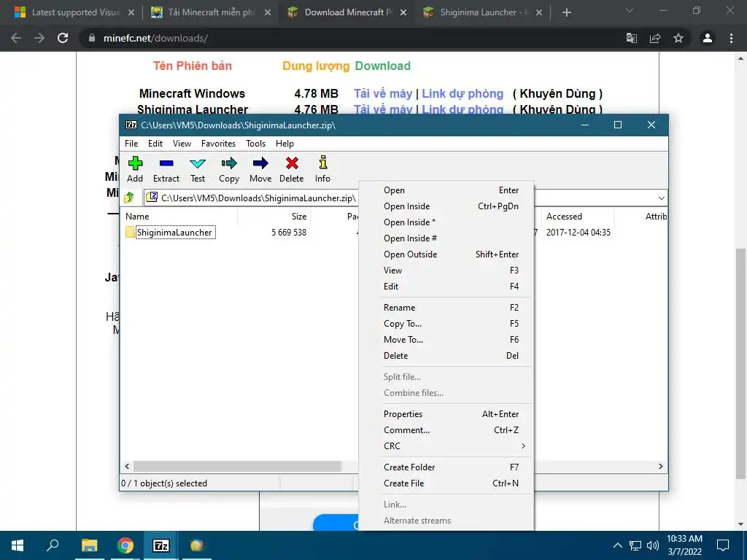
Task: Choose Open Inside in the context menu
Action: [x=446, y=206]
